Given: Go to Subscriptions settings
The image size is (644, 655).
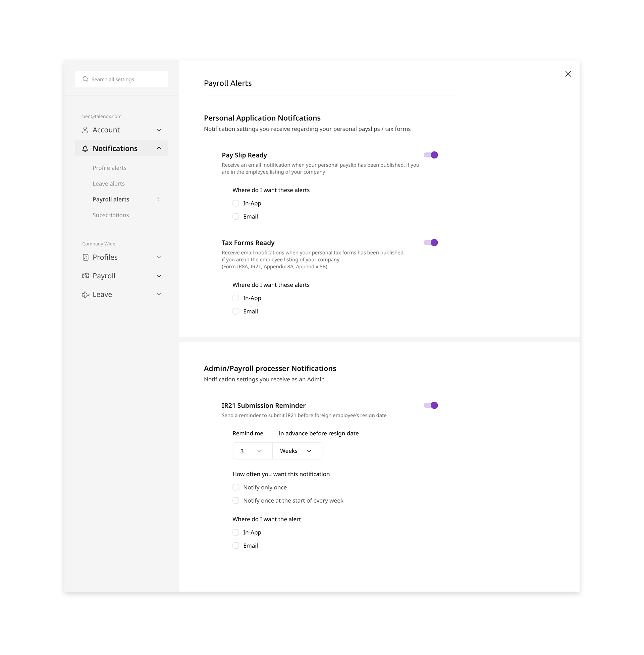Looking at the screenshot, I should pyautogui.click(x=111, y=215).
